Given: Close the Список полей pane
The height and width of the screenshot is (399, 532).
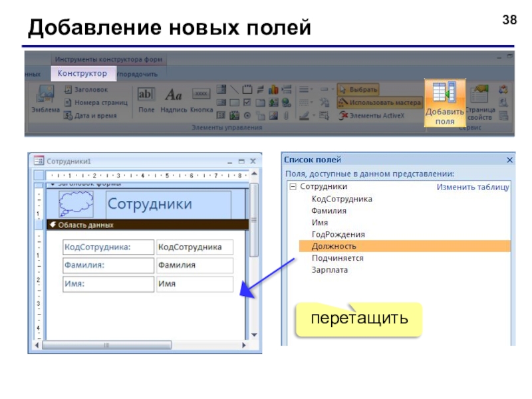Looking at the screenshot, I should pos(509,160).
